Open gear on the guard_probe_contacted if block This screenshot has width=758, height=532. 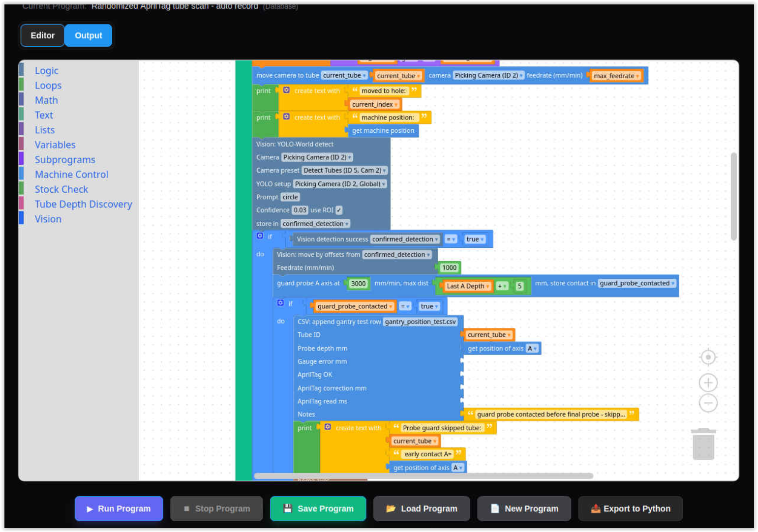(280, 303)
